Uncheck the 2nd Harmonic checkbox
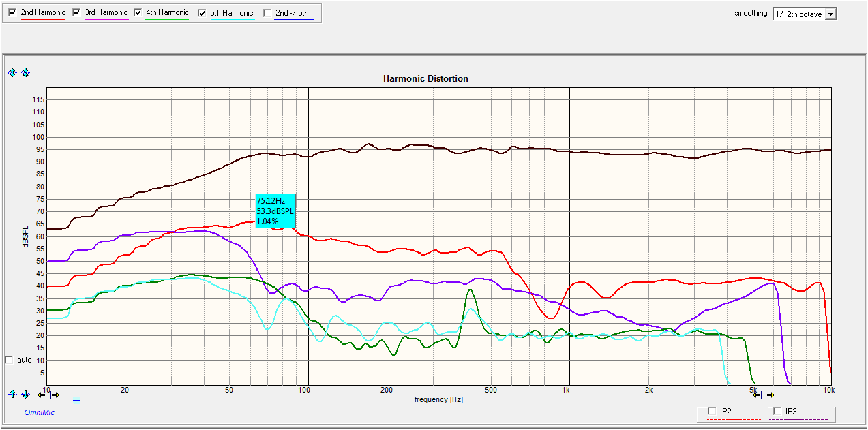 coord(12,13)
